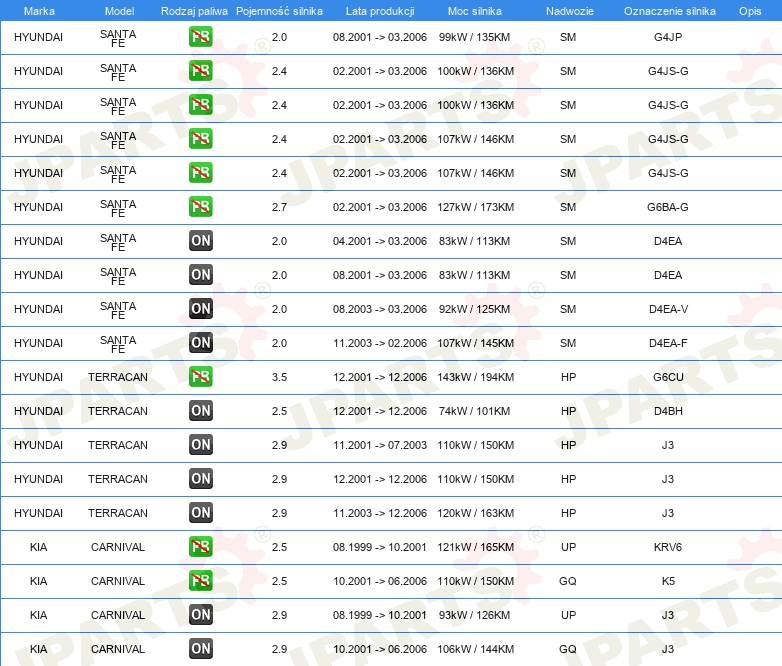Click the 11.2001 -> 07.2003 date cell

coord(380,445)
